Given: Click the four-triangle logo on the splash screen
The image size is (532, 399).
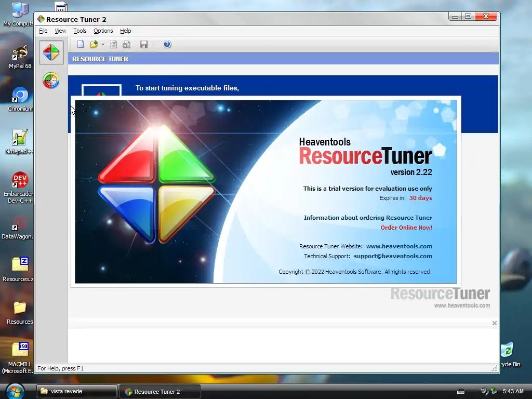Looking at the screenshot, I should 156,184.
